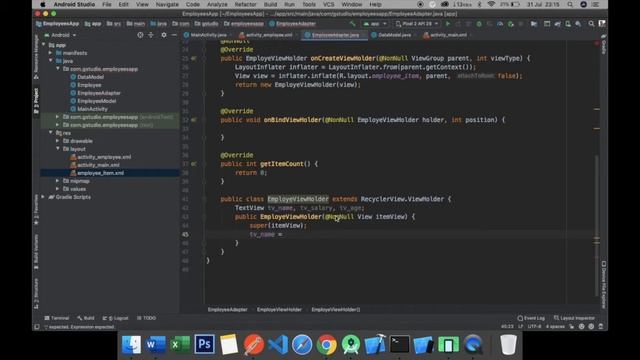This screenshot has width=640, height=360.
Task: Expand the drawable folder in the tree
Action: (x=58, y=141)
